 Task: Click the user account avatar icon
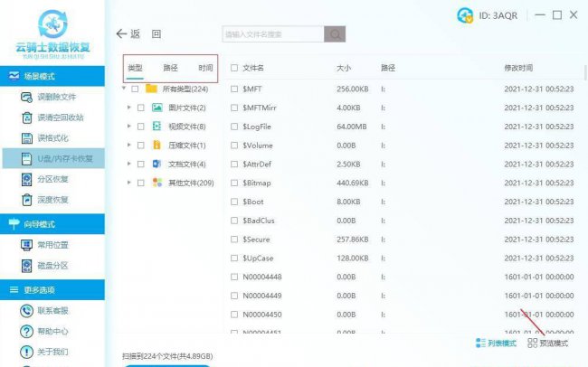pos(465,15)
